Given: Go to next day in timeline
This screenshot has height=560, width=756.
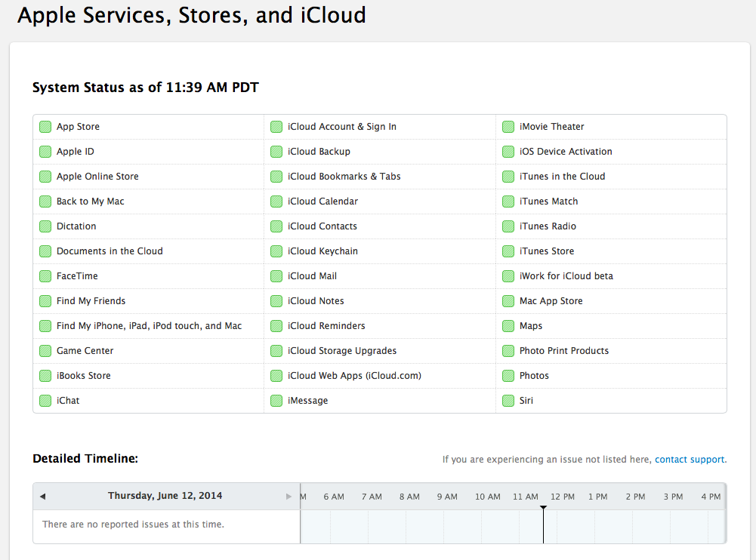Looking at the screenshot, I should [x=289, y=497].
